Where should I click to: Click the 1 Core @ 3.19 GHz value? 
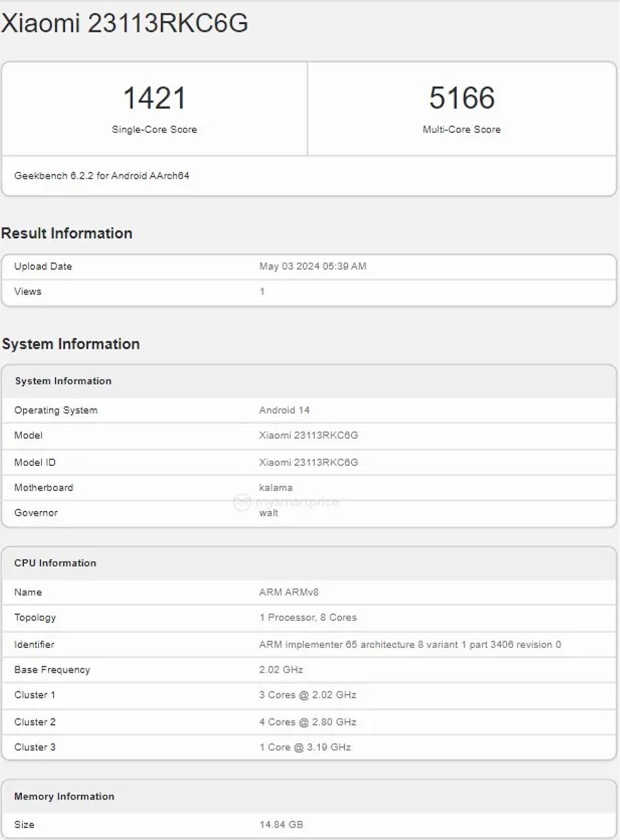pos(305,747)
